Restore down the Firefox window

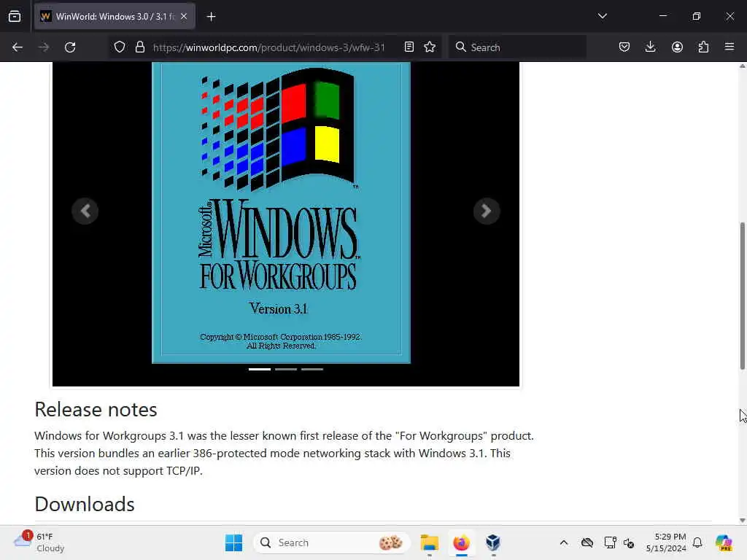pos(697,16)
